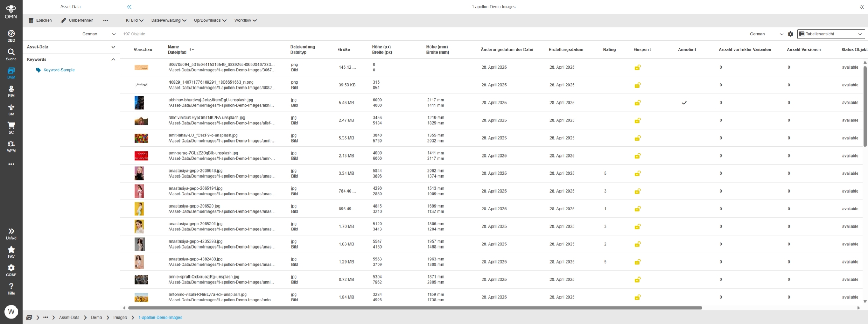
Task: Unfold the navigation sidebar
Action: [x=11, y=234]
